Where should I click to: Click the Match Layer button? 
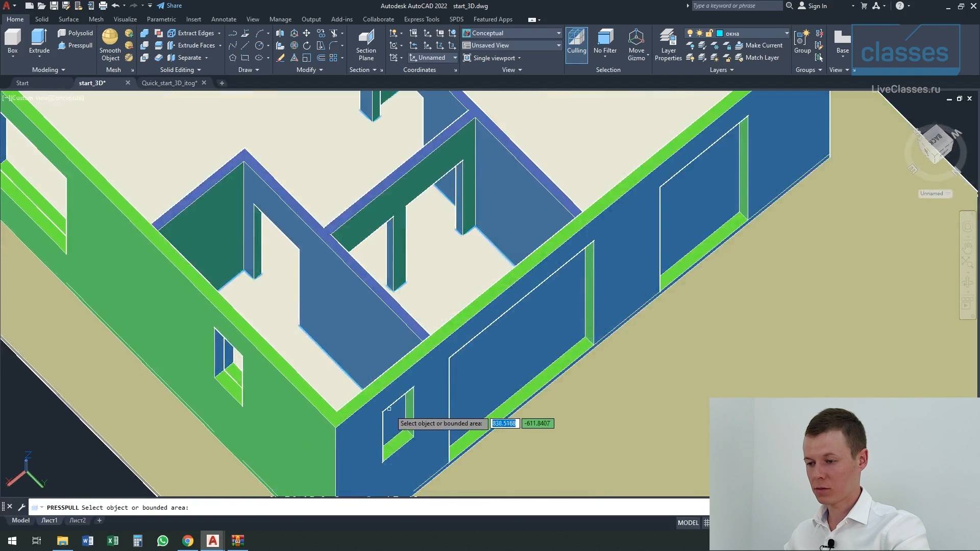pos(757,58)
